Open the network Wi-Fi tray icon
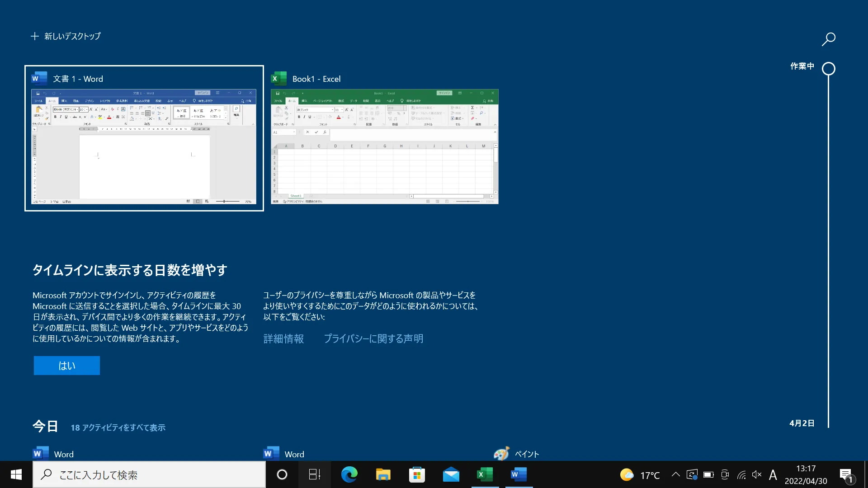The height and width of the screenshot is (488, 868). pos(741,474)
